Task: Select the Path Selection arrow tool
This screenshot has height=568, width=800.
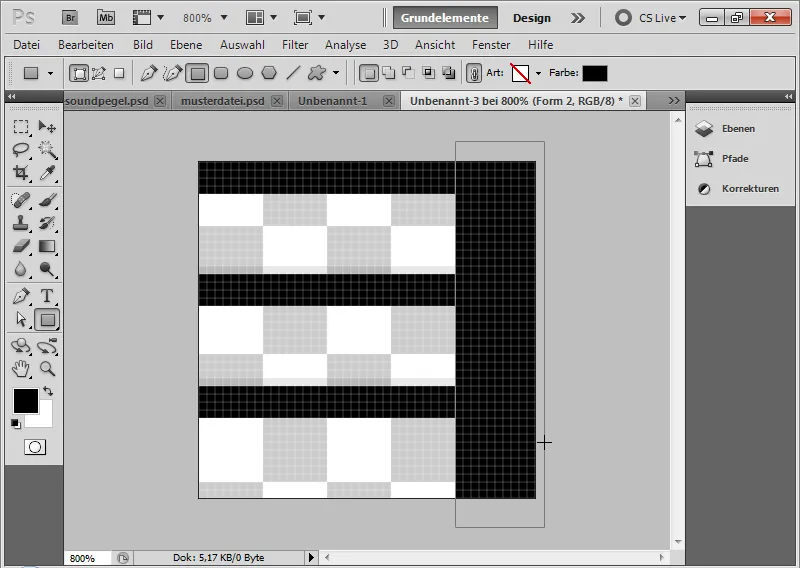Action: click(21, 319)
